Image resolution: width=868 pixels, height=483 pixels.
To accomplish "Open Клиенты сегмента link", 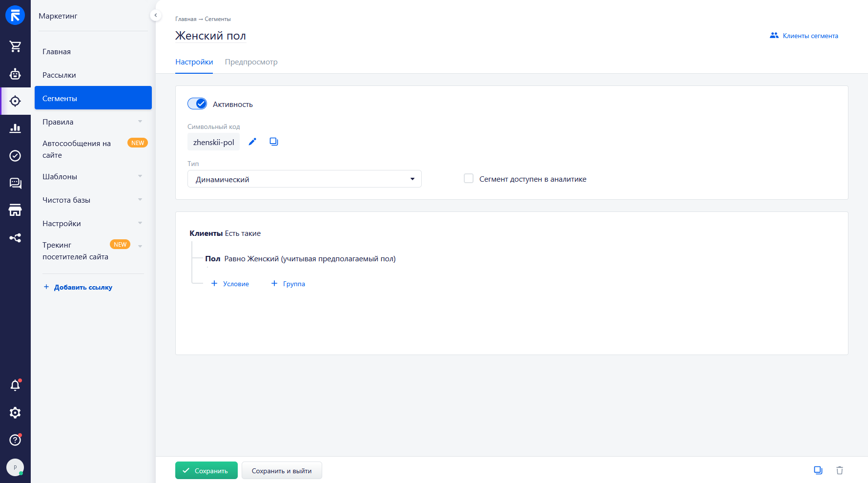I will pos(804,36).
